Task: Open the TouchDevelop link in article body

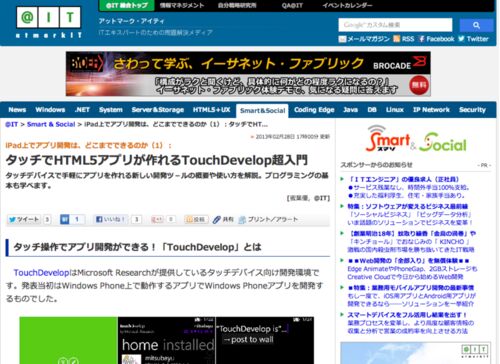Action: pyautogui.click(x=41, y=273)
